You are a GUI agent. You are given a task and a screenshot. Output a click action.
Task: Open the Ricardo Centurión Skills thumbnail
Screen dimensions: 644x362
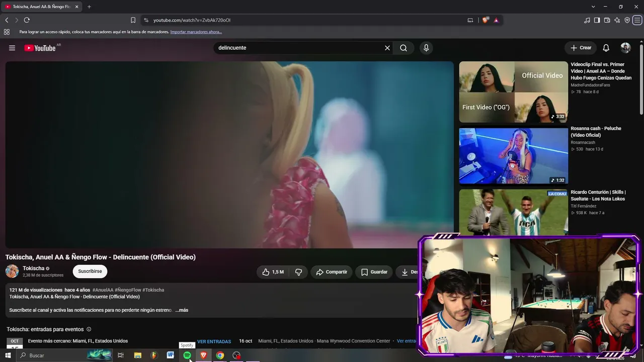[513, 213]
